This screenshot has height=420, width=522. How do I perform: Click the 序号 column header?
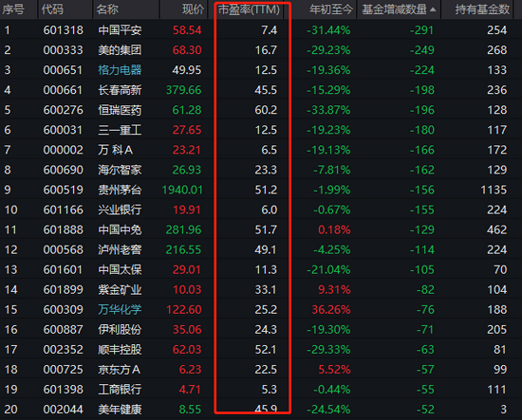(13, 9)
